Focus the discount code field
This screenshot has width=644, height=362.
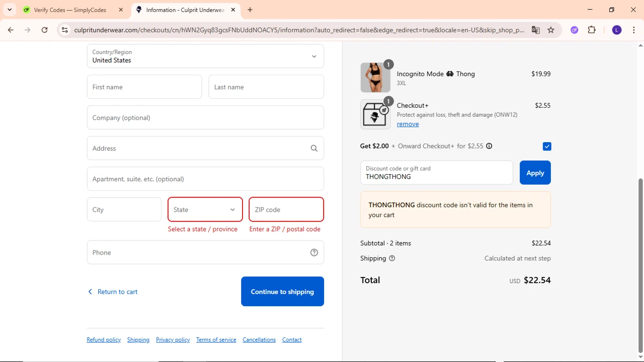tap(437, 173)
